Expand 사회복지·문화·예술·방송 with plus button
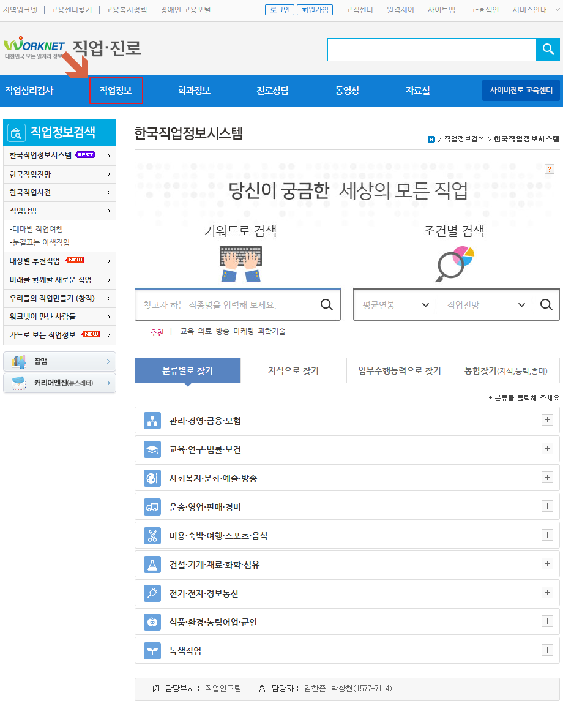This screenshot has height=728, width=563. coord(547,478)
